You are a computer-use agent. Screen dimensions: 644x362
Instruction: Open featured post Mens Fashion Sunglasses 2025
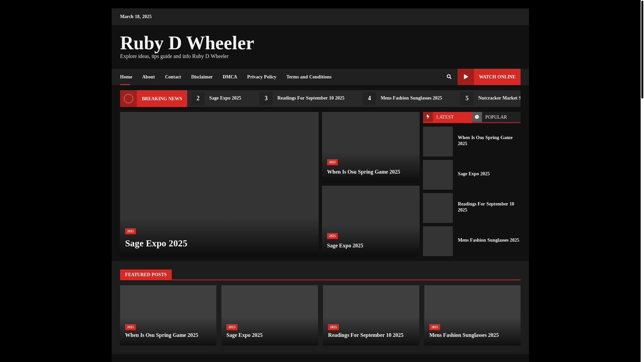(x=464, y=335)
